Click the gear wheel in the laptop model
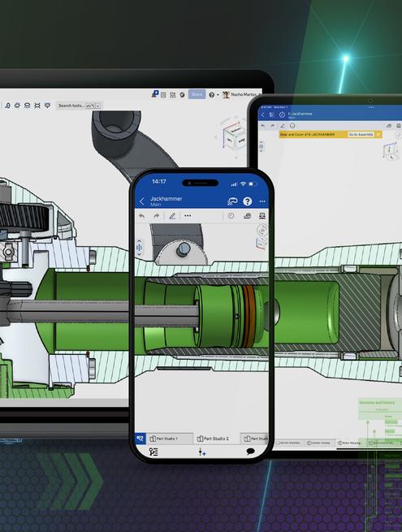Screen dimensions: 402x532 point(23,217)
